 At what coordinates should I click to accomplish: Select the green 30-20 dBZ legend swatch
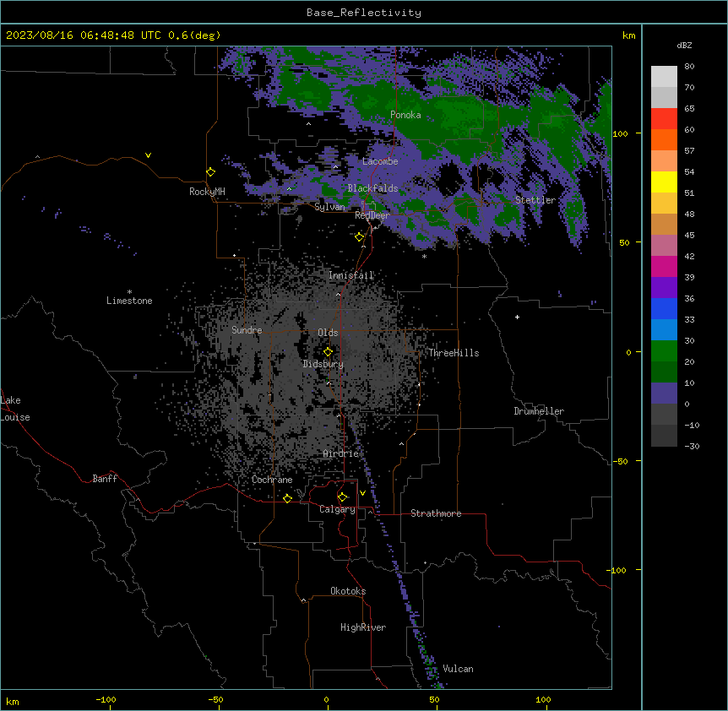tap(664, 351)
